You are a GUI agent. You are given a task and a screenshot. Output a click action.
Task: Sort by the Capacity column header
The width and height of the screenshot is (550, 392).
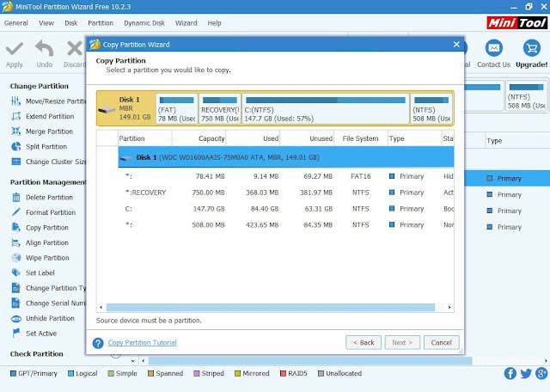tap(199, 138)
